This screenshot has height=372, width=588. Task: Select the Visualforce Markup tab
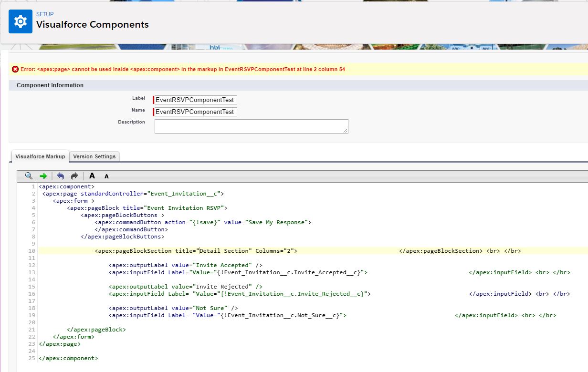pyautogui.click(x=40, y=156)
